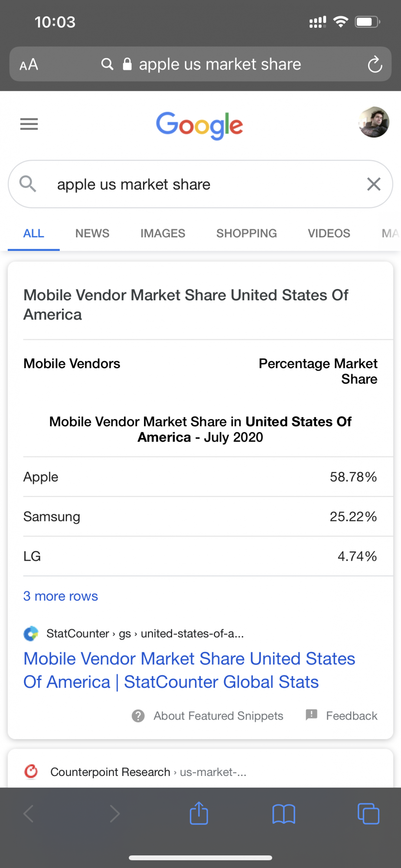401x868 pixels.
Task: Open the AA reader text-size menu
Action: (29, 65)
